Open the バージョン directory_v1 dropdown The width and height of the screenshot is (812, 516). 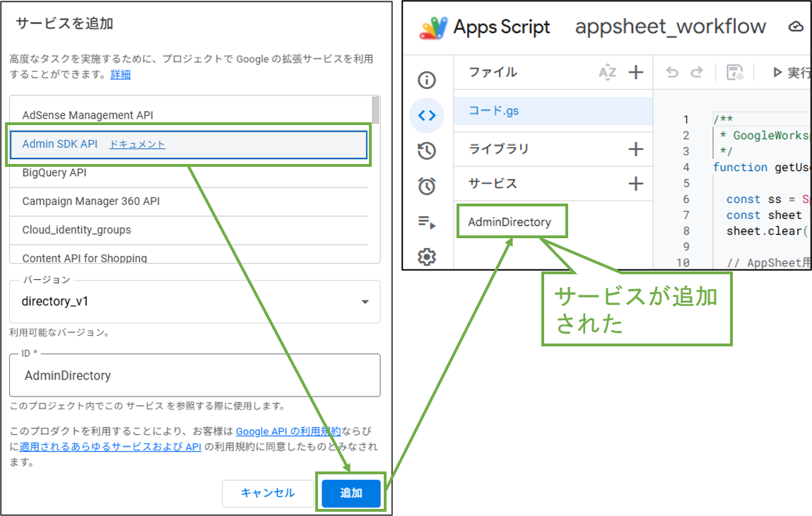195,302
